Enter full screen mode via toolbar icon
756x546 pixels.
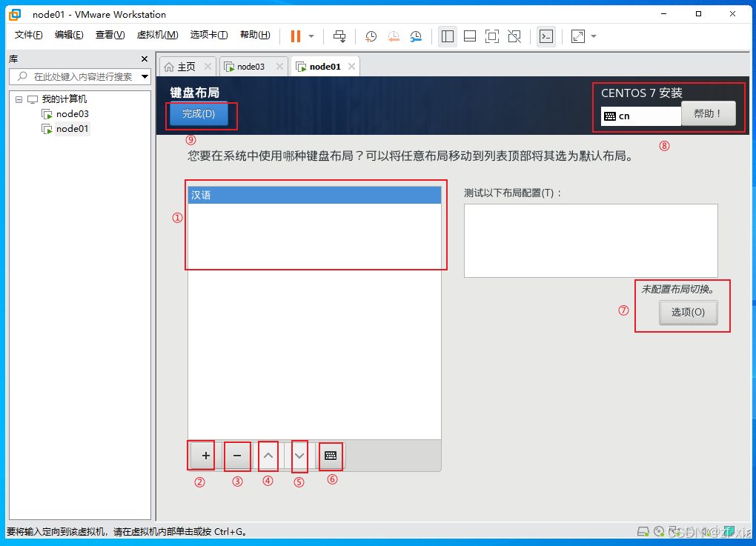point(492,36)
